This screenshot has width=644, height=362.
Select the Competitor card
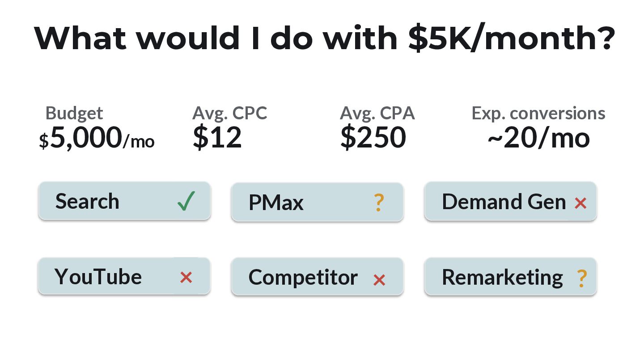pos(318,277)
